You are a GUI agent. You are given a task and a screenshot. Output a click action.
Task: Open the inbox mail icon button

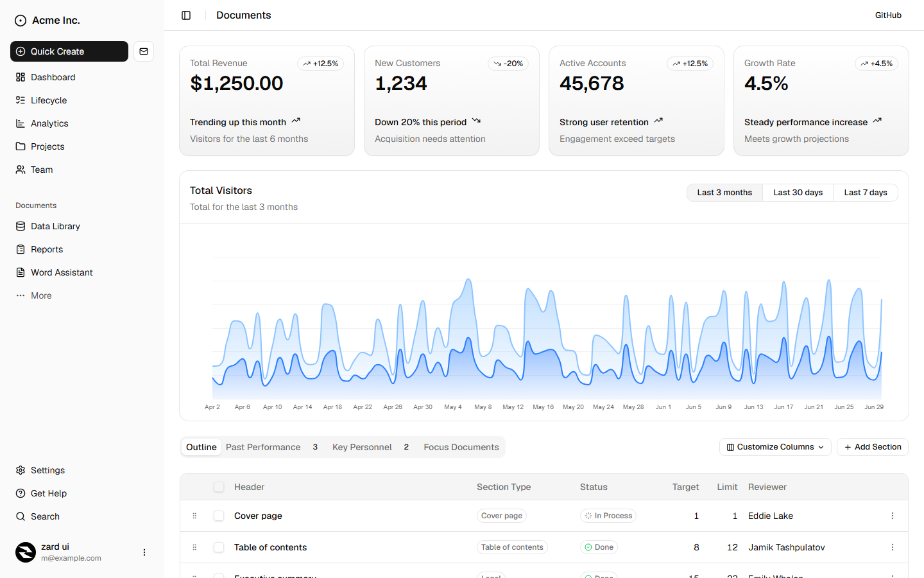(x=144, y=51)
